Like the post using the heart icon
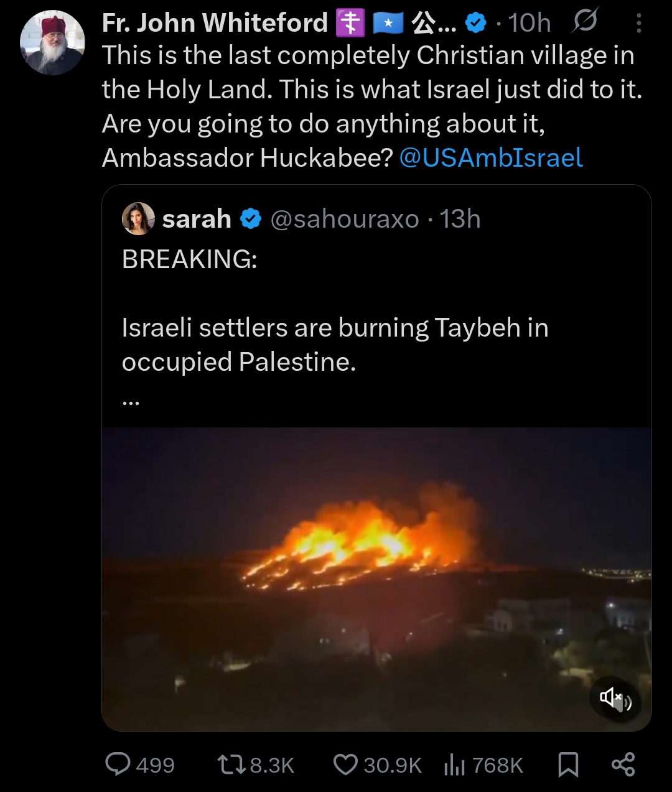Screen dimensions: 672x792 [345, 765]
